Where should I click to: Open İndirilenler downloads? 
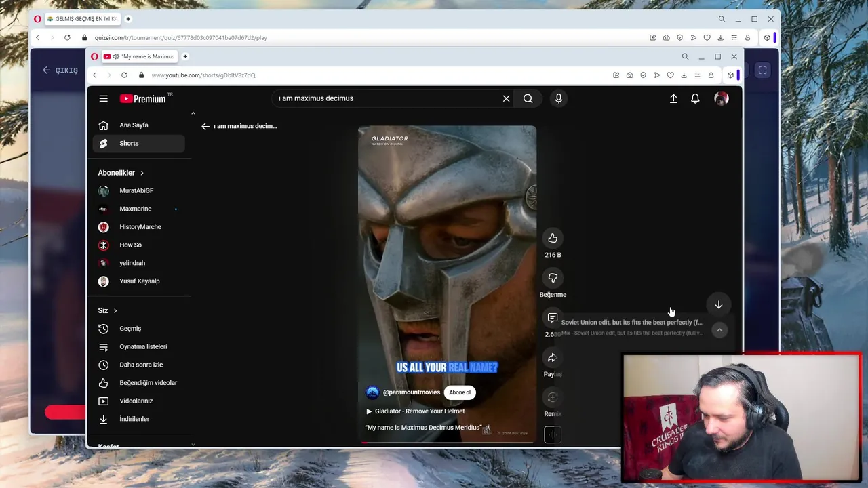138,419
